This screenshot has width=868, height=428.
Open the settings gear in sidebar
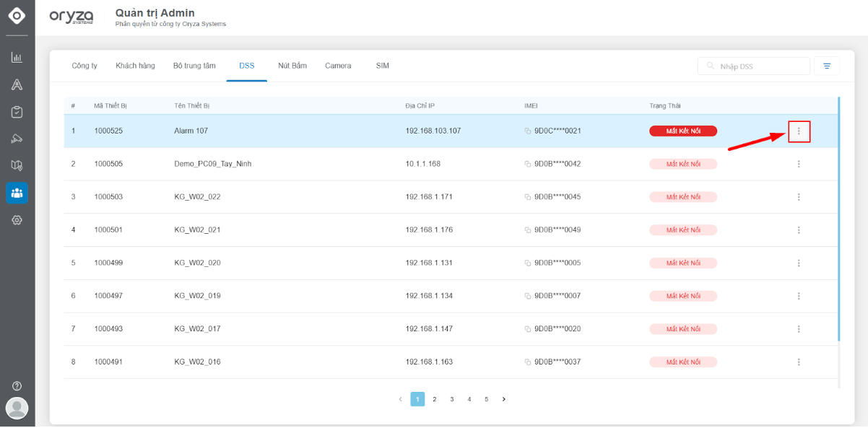tap(17, 220)
